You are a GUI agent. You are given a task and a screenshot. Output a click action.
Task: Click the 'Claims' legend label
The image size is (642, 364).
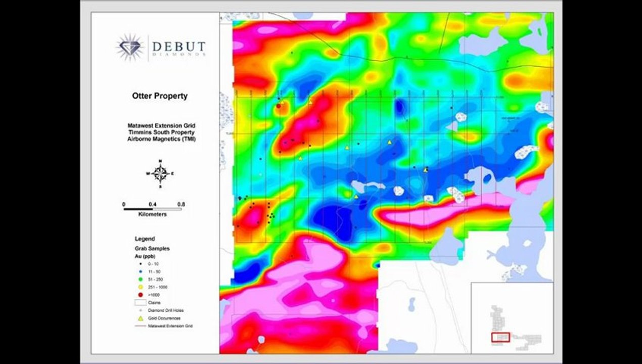154,303
